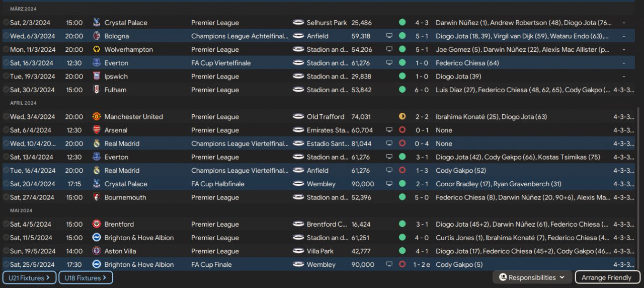Toggle the checkmark beside the Ipswich fixture
644x288 pixels.
pyautogui.click(x=6, y=77)
